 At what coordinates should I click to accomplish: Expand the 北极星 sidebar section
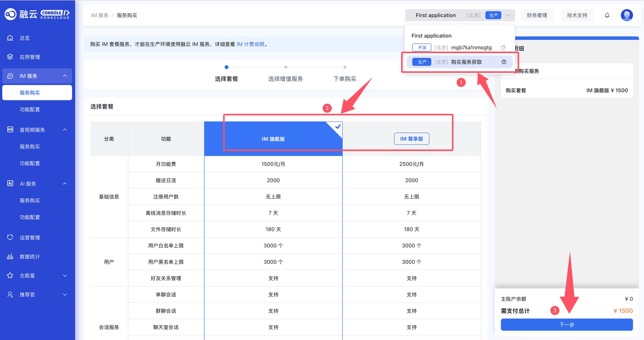pos(65,276)
